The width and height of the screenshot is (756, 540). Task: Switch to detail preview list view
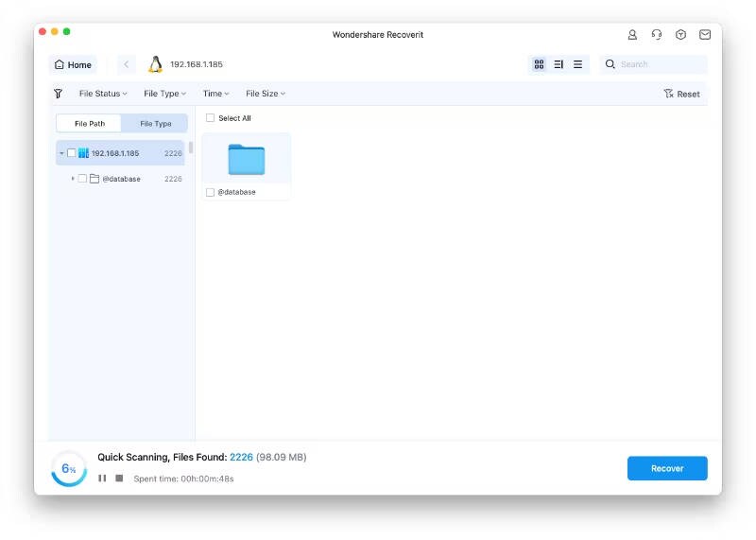click(x=558, y=64)
